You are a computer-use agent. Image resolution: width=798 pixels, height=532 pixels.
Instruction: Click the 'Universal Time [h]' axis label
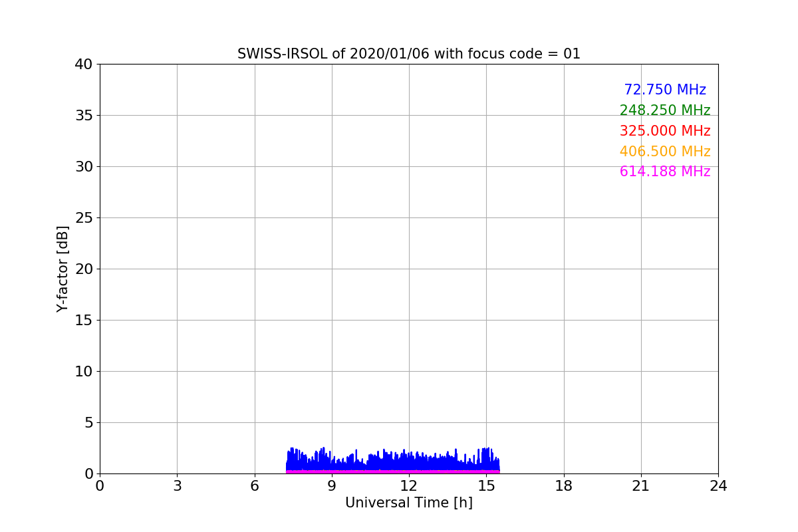point(409,503)
